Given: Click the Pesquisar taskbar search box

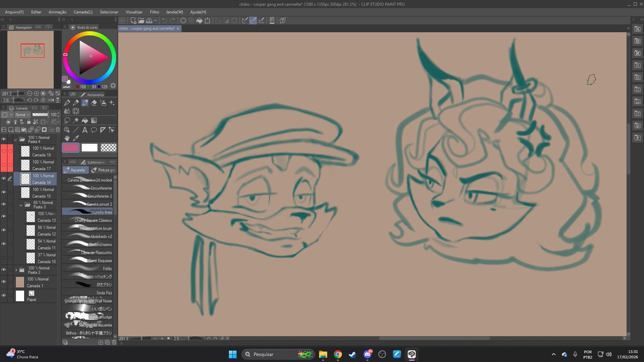Looking at the screenshot, I should click(x=277, y=354).
